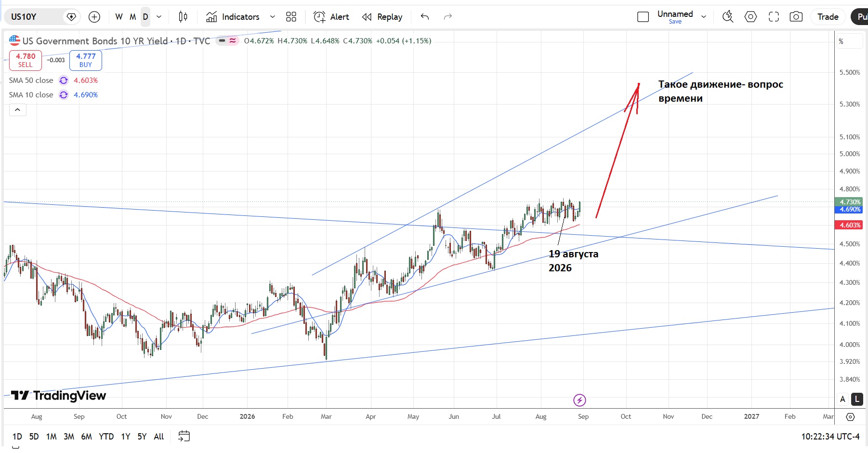868x453 pixels.
Task: Select the '19 августа 2026' text annotation
Action: point(574,261)
